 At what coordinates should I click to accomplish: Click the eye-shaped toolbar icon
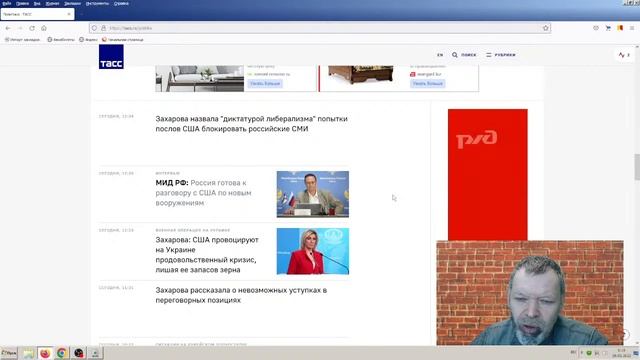(596, 28)
